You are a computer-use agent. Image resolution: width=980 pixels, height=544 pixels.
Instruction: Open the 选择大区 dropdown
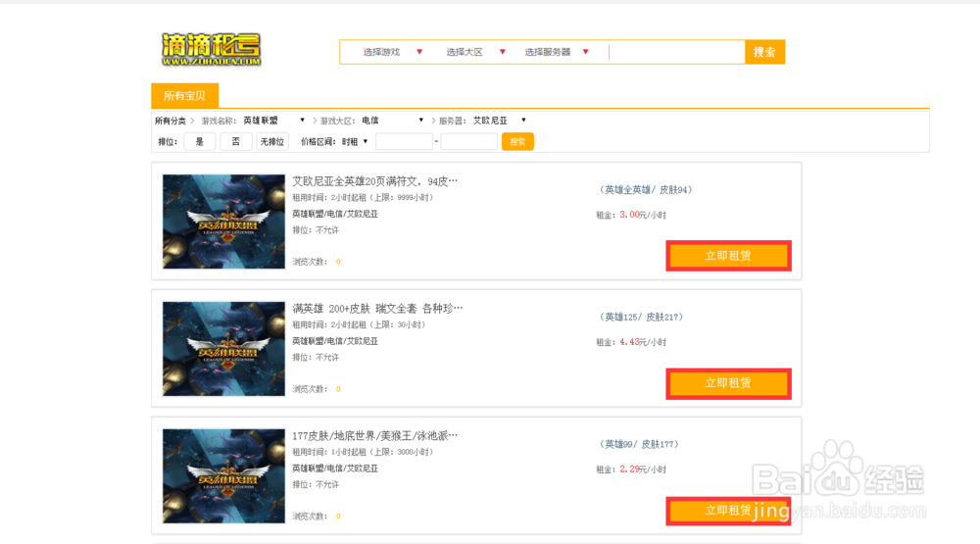(475, 52)
